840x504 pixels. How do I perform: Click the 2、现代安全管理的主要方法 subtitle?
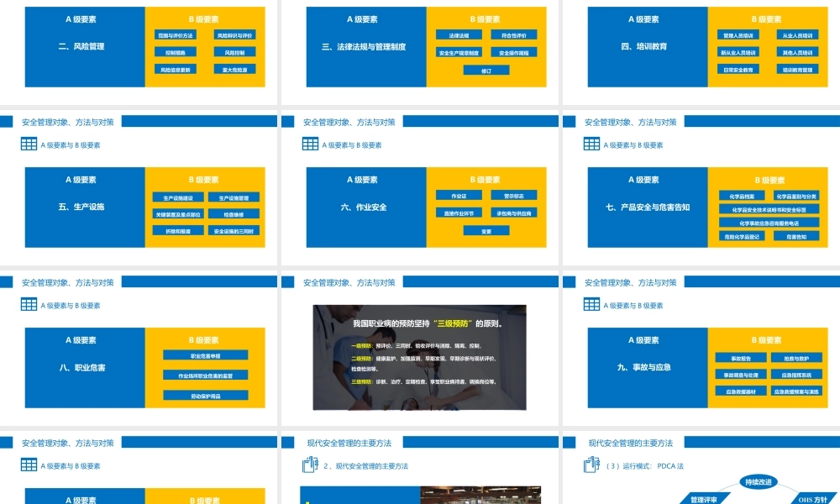click(x=366, y=466)
